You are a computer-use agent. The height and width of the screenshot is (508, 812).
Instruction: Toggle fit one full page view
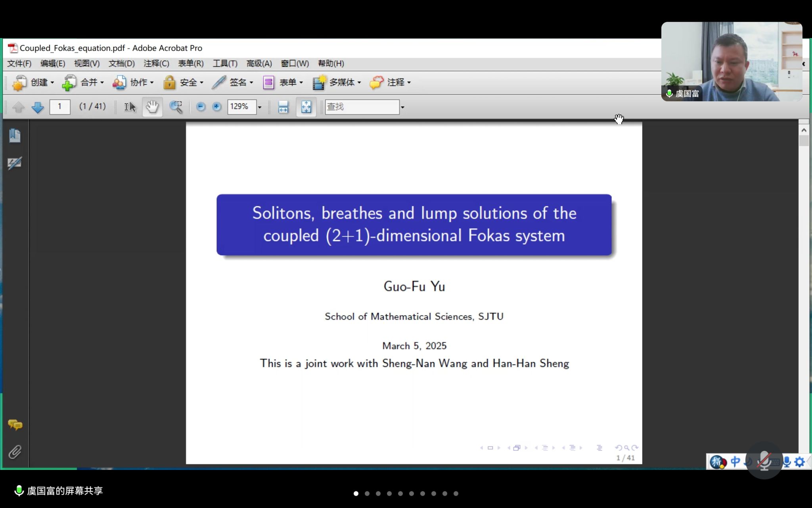pyautogui.click(x=306, y=107)
